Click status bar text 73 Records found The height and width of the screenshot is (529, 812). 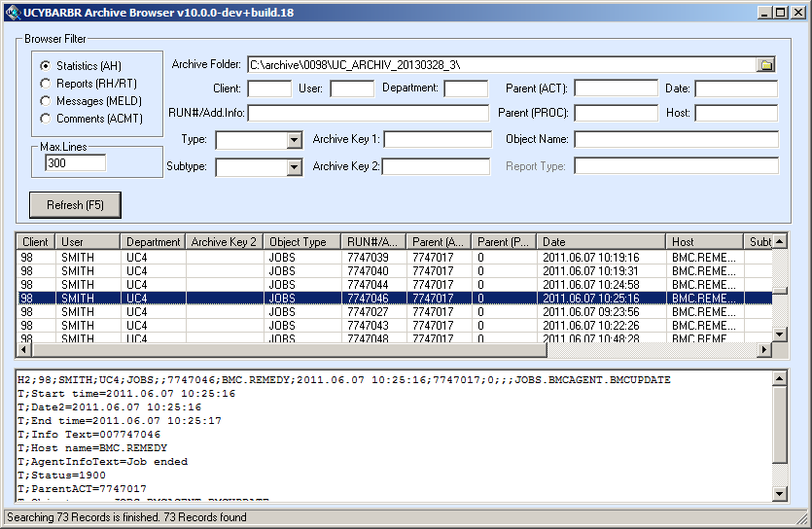(x=205, y=517)
